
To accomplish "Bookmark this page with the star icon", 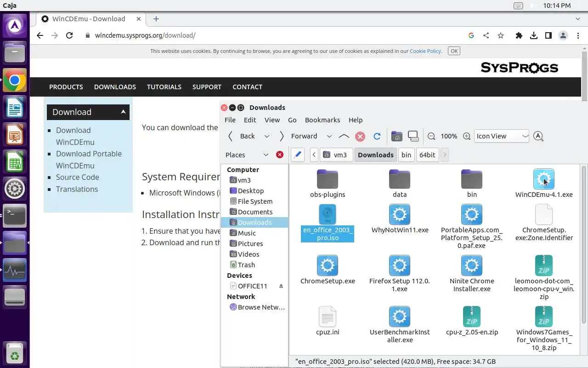I will (x=501, y=35).
